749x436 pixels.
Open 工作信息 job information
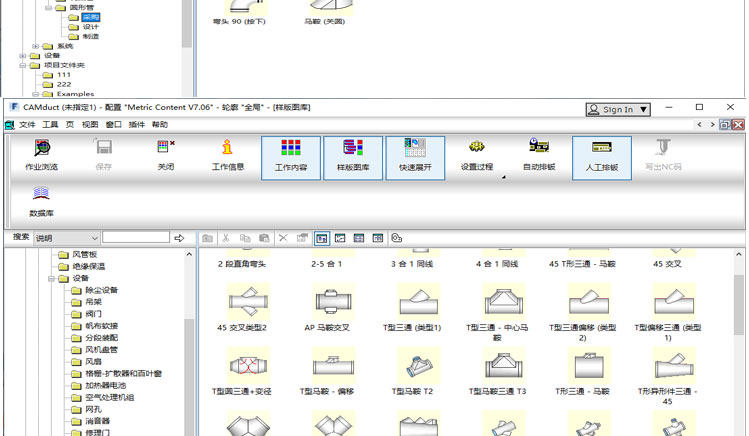(x=228, y=155)
